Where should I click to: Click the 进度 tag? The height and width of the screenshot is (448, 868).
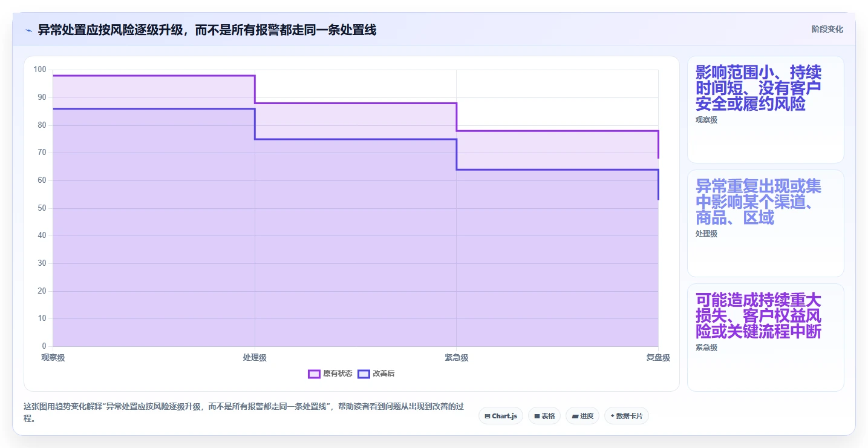click(582, 416)
